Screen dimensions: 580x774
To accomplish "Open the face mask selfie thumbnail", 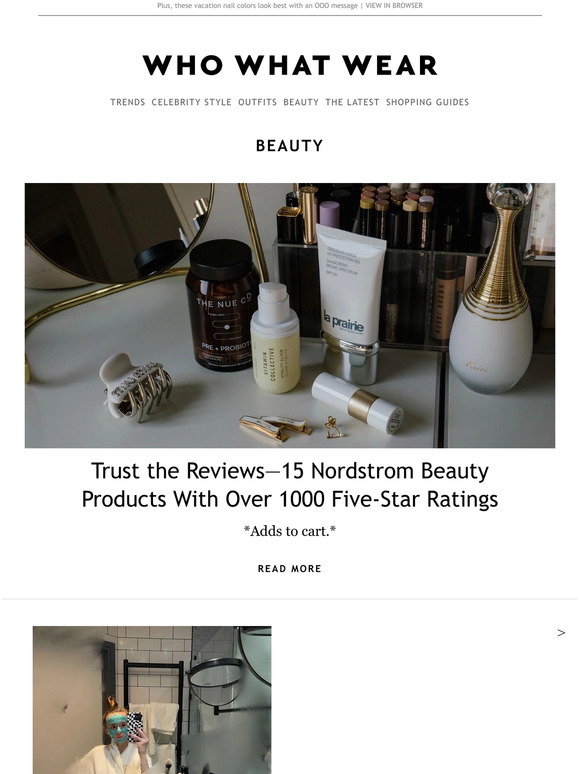I will (x=152, y=700).
